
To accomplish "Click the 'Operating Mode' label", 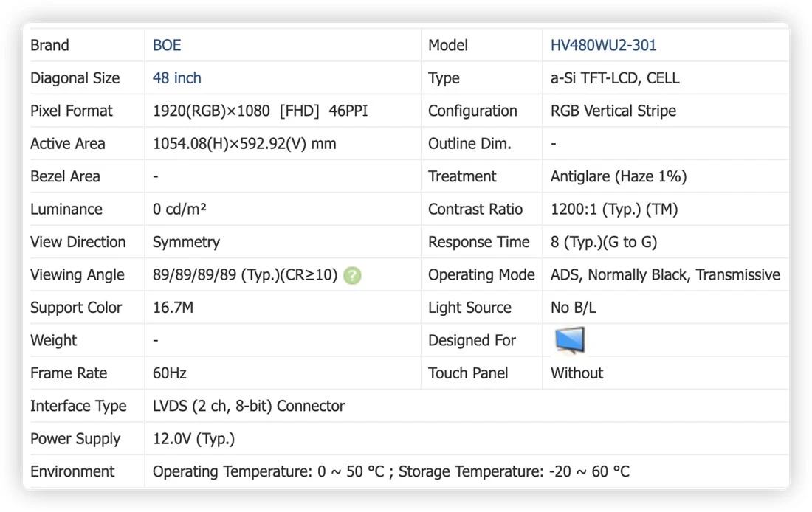I will (481, 275).
